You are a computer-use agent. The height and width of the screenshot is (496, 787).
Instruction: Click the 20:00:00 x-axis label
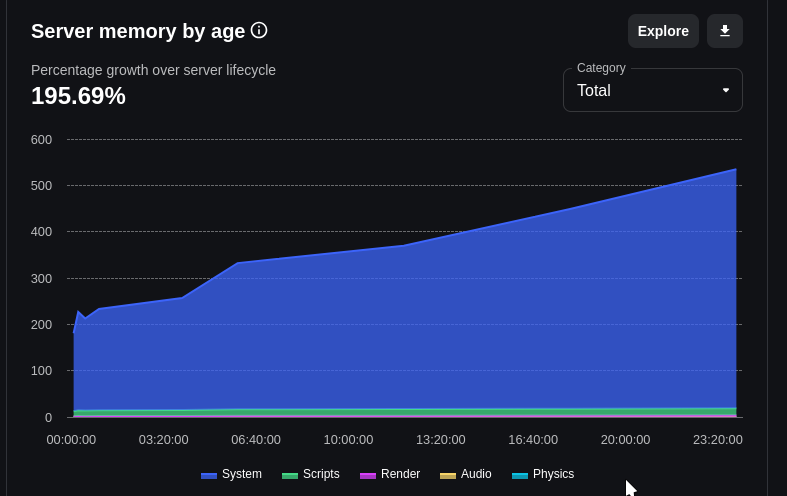click(x=625, y=440)
